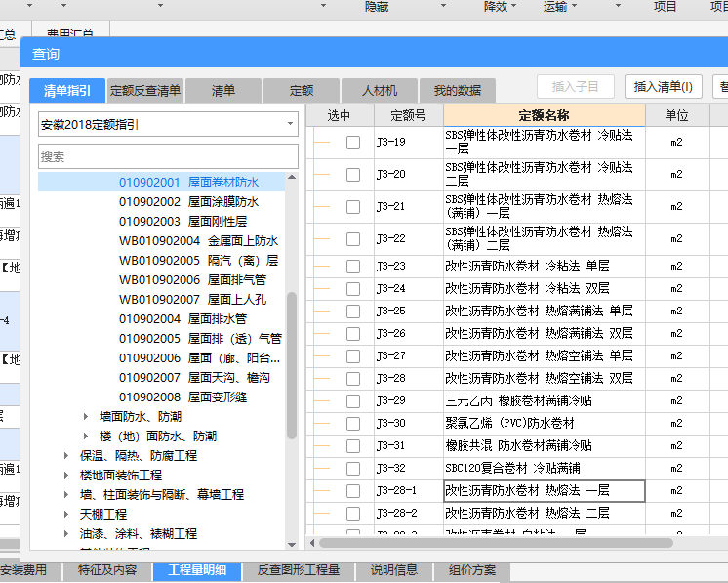
Task: Select tree item 010902003 屋面刚性层
Action: pyautogui.click(x=182, y=221)
